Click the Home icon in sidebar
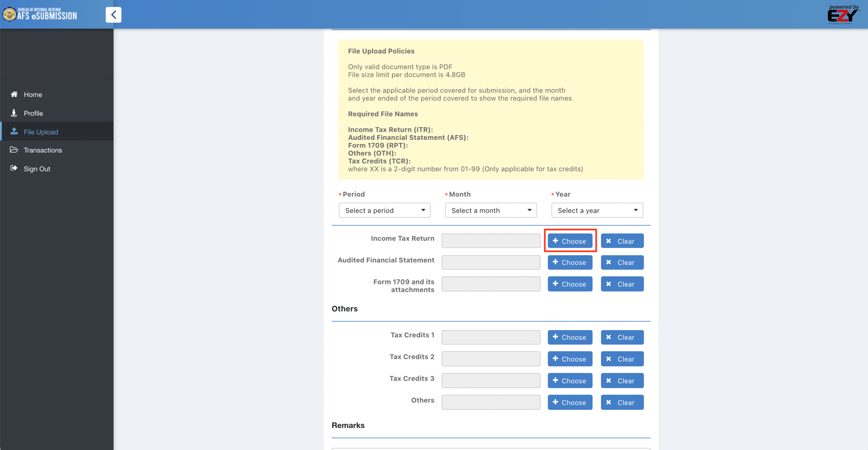 (14, 94)
